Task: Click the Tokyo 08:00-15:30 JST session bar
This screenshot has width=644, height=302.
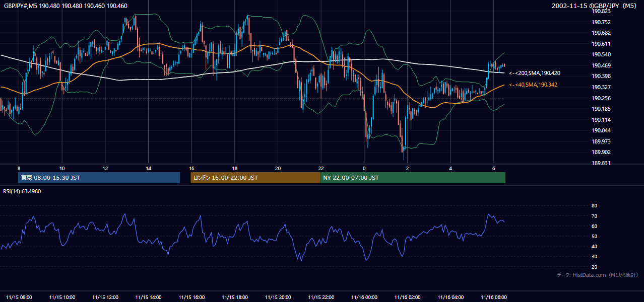Action: pyautogui.click(x=99, y=178)
